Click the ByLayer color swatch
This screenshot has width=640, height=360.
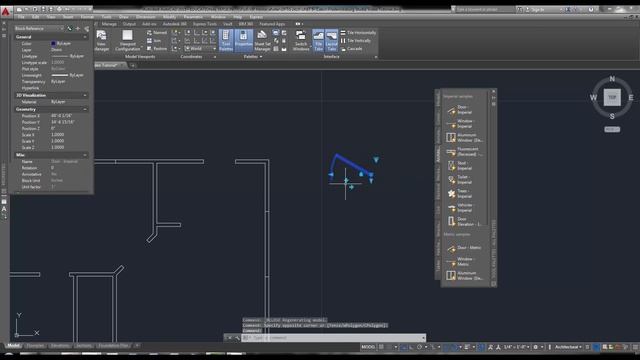(x=53, y=43)
